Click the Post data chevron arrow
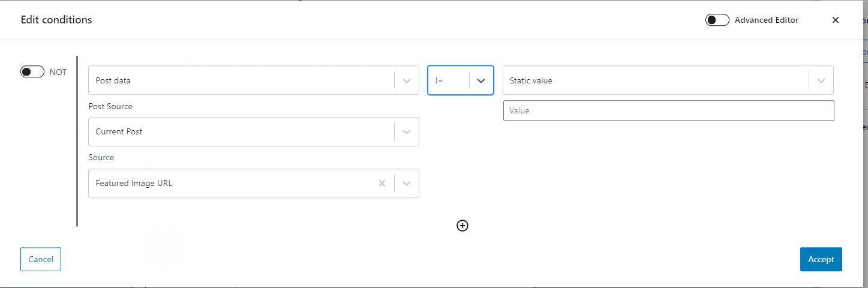The height and width of the screenshot is (288, 868). (407, 80)
